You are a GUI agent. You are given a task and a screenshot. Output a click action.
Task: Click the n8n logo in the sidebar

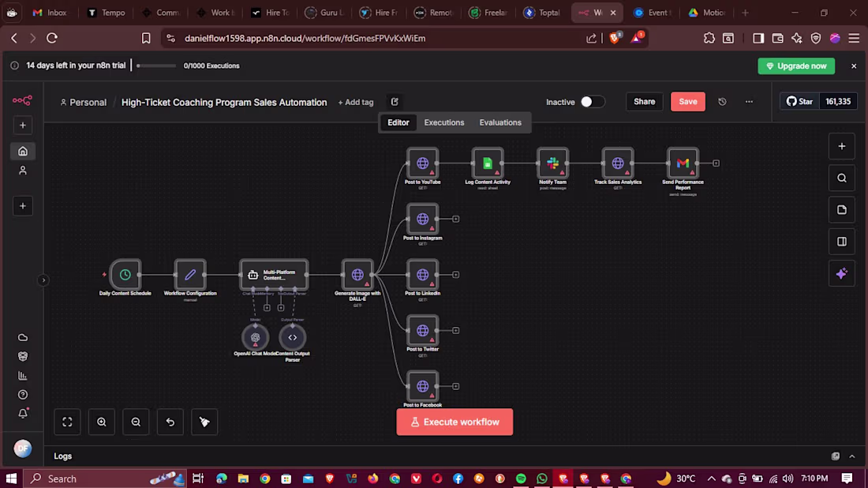click(x=22, y=100)
